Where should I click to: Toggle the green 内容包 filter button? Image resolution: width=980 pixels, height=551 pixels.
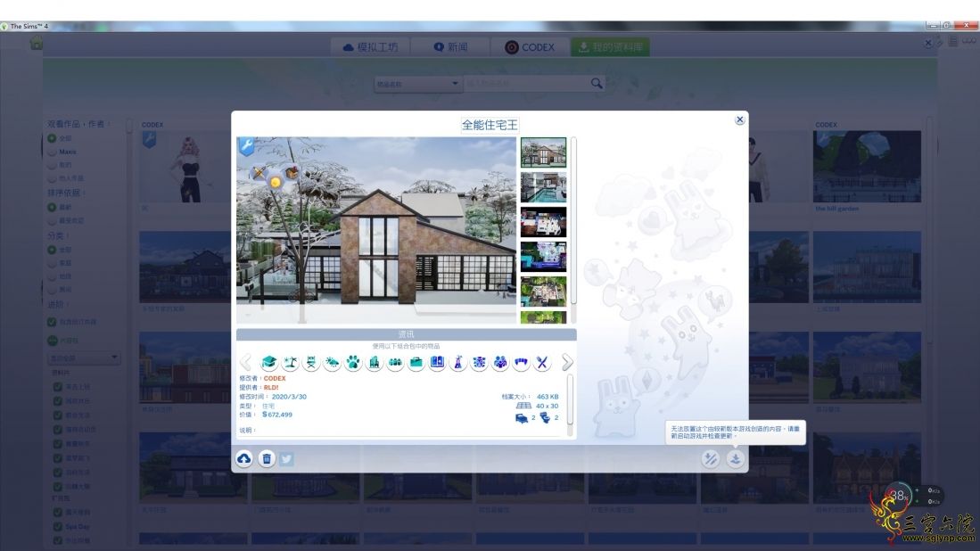click(53, 341)
